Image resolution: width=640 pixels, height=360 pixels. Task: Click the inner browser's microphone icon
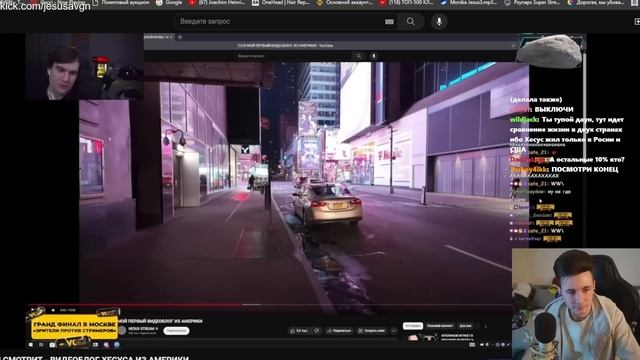click(373, 56)
